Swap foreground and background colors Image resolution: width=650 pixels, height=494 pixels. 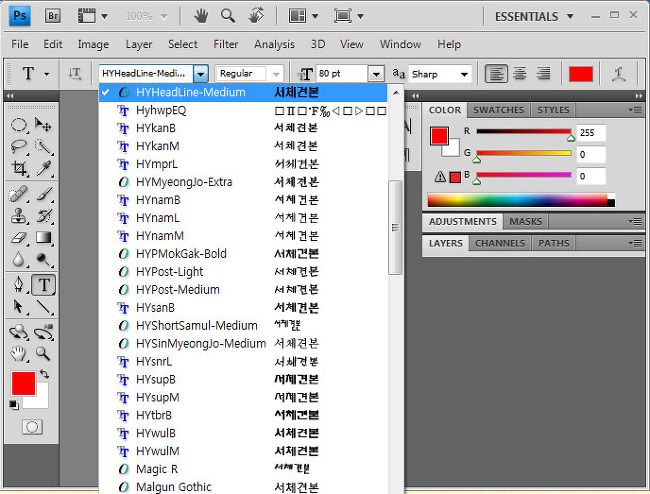[44, 375]
